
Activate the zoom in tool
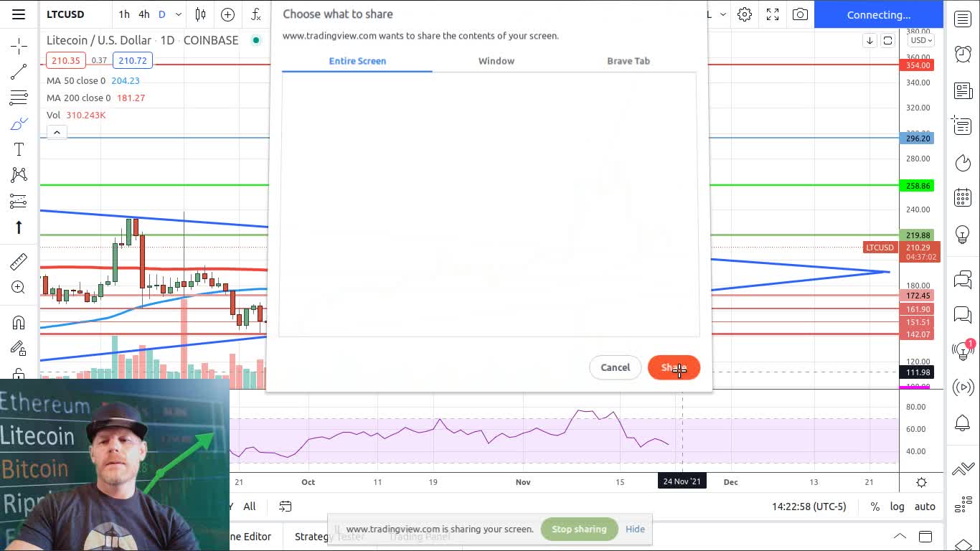pyautogui.click(x=19, y=288)
